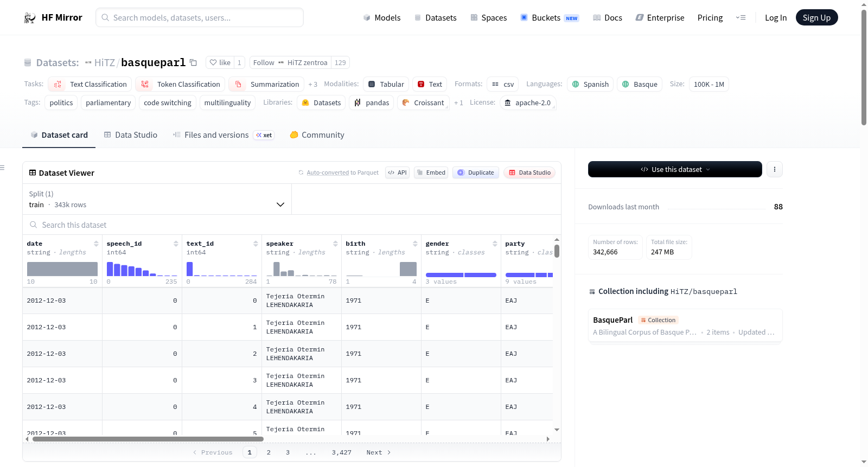The height and width of the screenshot is (467, 868).
Task: Click the table's horizontal scrollbar
Action: 148,439
